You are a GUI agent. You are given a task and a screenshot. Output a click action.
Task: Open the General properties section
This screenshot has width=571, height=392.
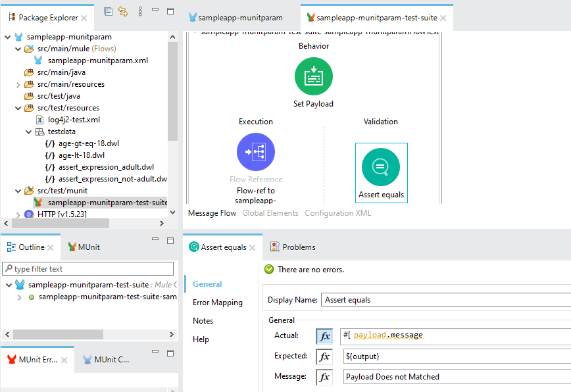point(207,284)
